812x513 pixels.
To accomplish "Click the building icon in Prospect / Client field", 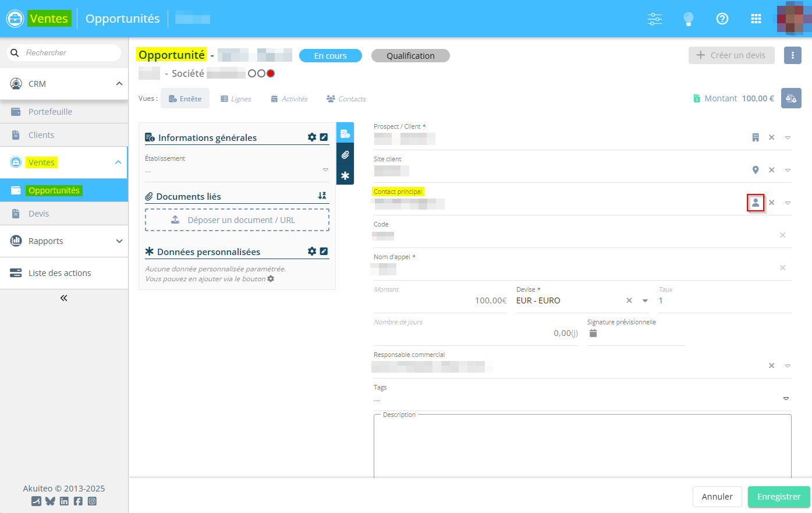I will (755, 137).
